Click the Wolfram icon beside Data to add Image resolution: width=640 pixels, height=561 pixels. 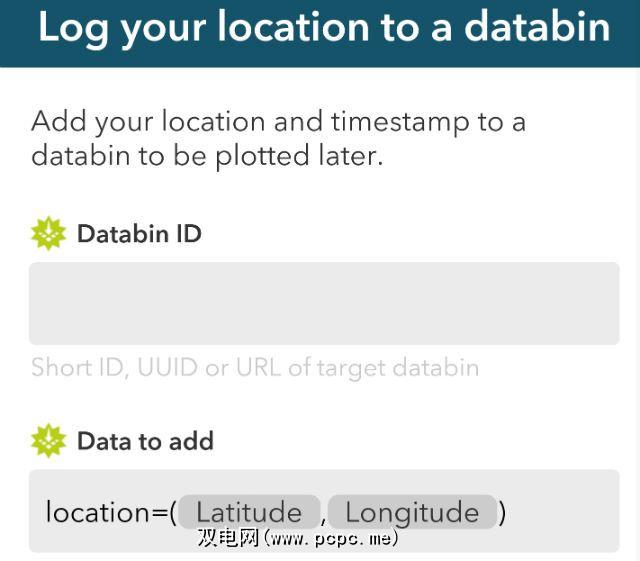click(x=47, y=441)
